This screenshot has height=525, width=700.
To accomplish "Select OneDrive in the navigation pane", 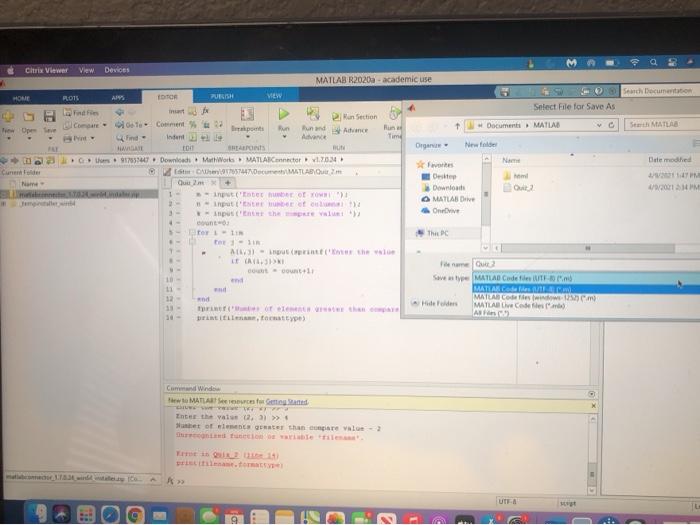I will [x=440, y=211].
